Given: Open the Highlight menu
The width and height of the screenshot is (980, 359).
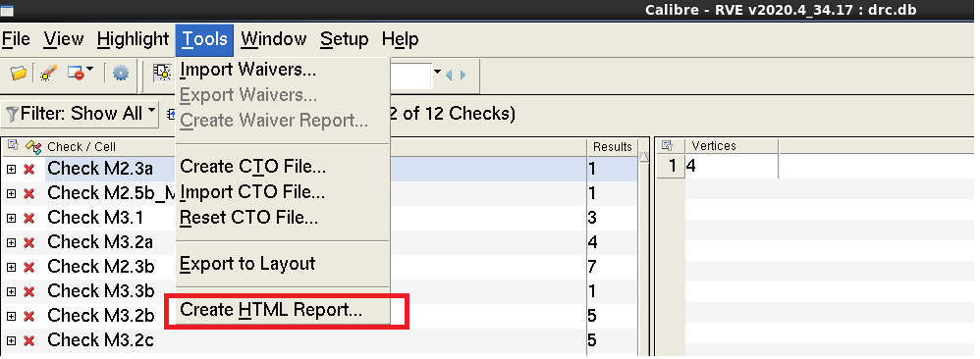Looking at the screenshot, I should pos(134,39).
